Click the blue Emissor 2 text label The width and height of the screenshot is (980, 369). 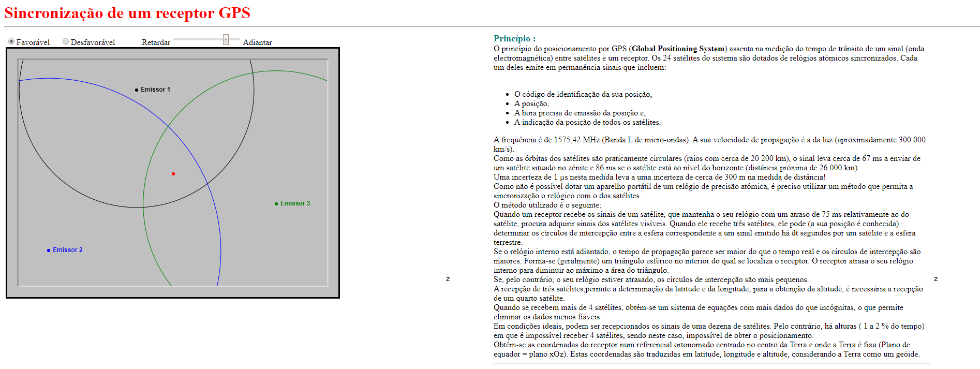click(67, 250)
